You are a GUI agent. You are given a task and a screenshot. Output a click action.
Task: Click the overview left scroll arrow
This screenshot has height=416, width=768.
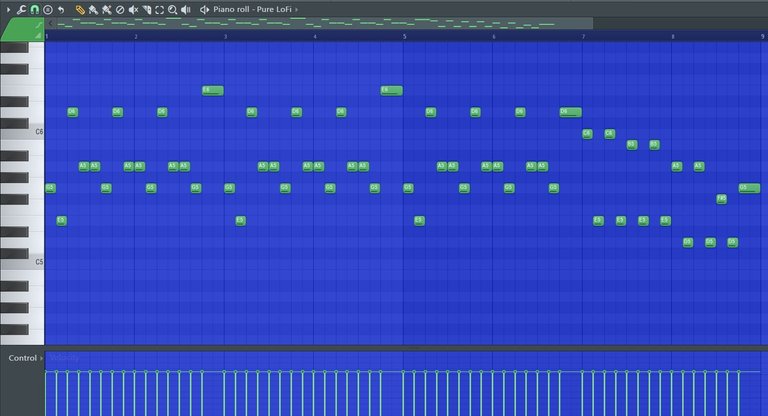click(50, 23)
